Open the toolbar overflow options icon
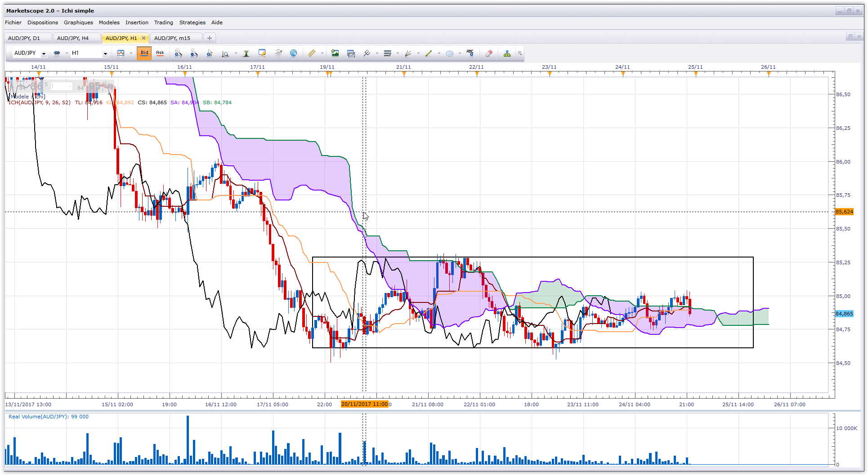 click(x=520, y=53)
